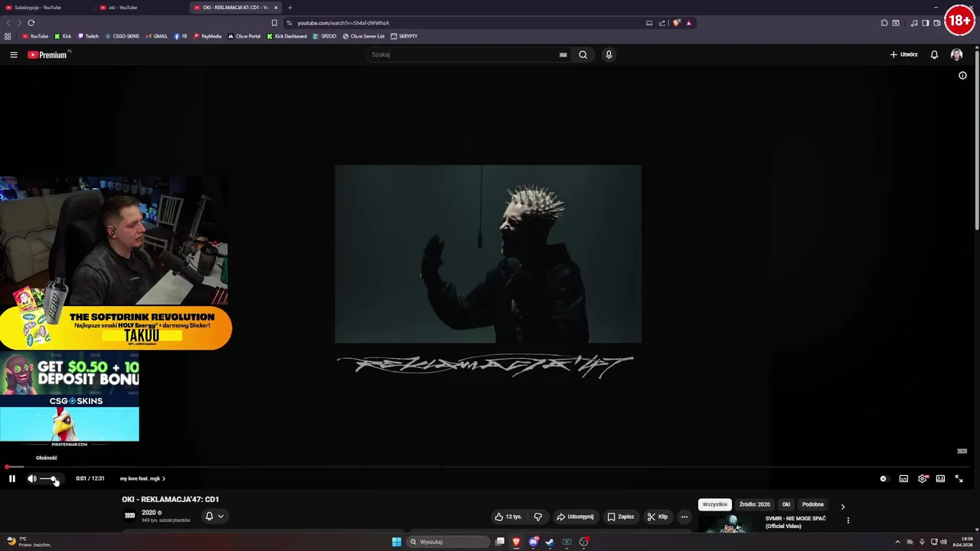Click the Utwórz create button
This screenshot has height=551, width=980.
pos(903,54)
